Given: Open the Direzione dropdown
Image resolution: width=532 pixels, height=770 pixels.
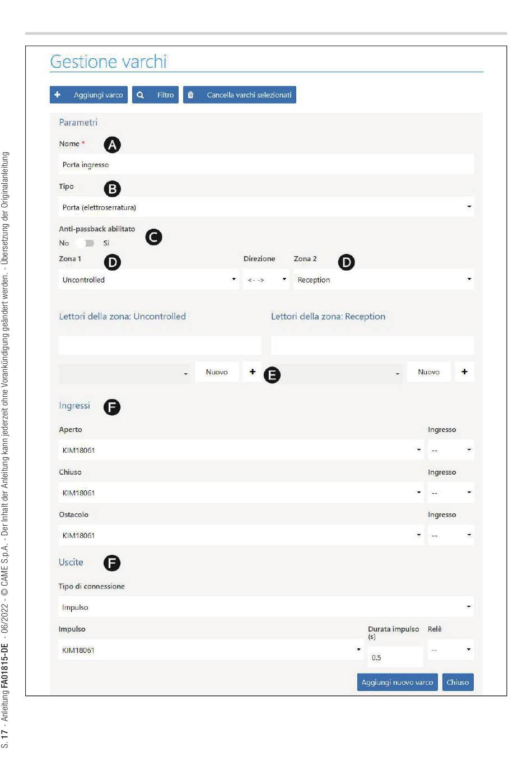Looking at the screenshot, I should point(266,279).
